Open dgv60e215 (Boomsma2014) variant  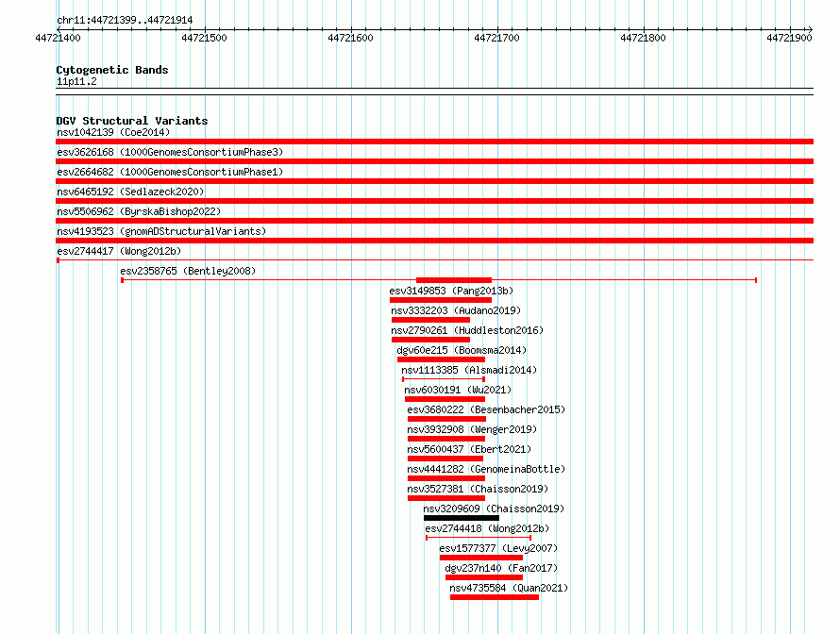coord(462,350)
